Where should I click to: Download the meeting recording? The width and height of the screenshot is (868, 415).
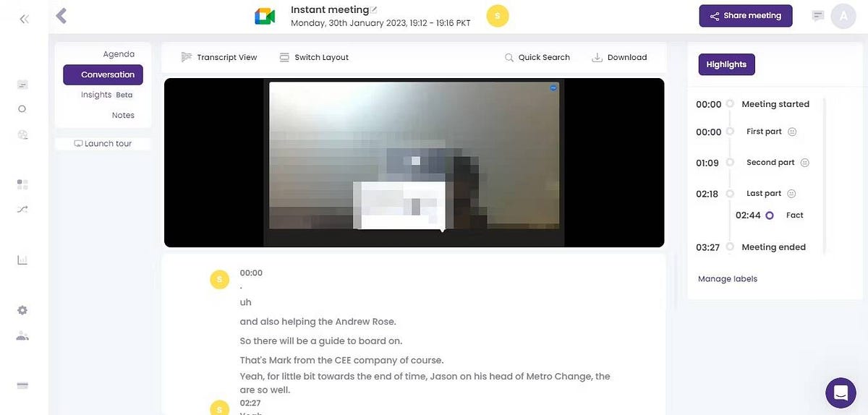pyautogui.click(x=620, y=57)
